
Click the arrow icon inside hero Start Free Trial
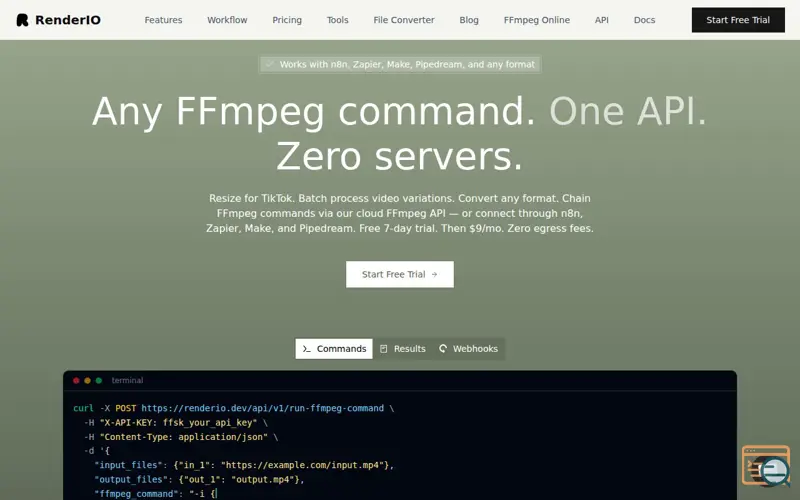[434, 274]
